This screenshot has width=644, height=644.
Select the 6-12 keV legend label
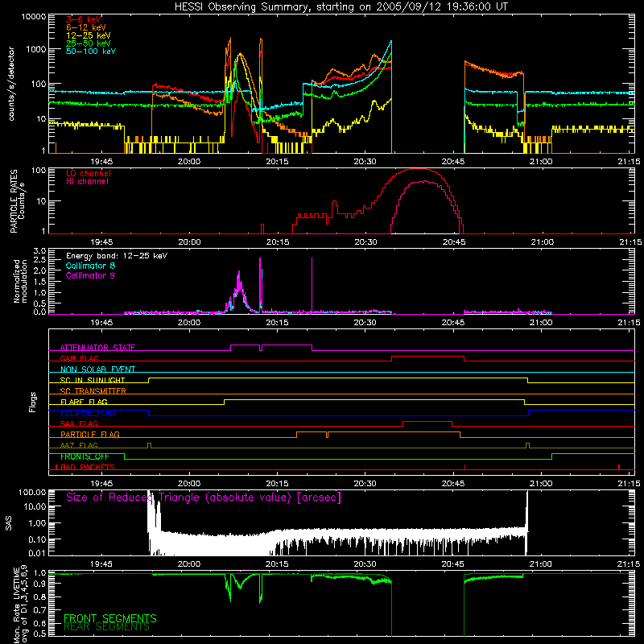[86, 27]
